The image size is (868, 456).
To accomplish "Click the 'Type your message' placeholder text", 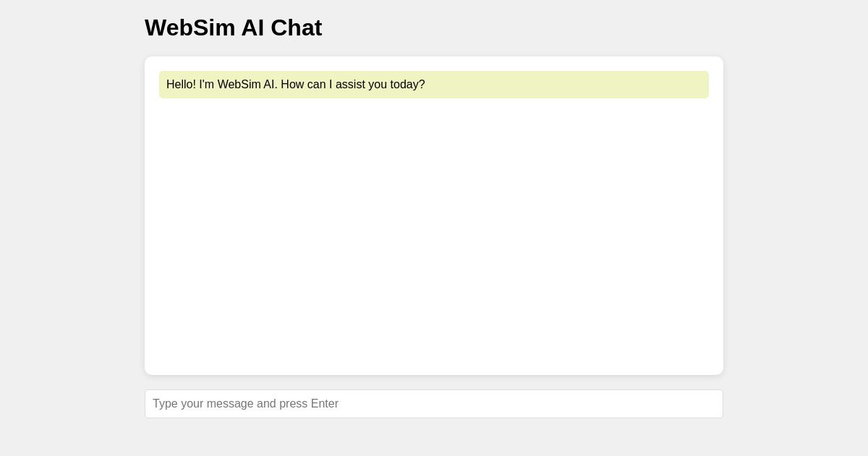I will [245, 404].
